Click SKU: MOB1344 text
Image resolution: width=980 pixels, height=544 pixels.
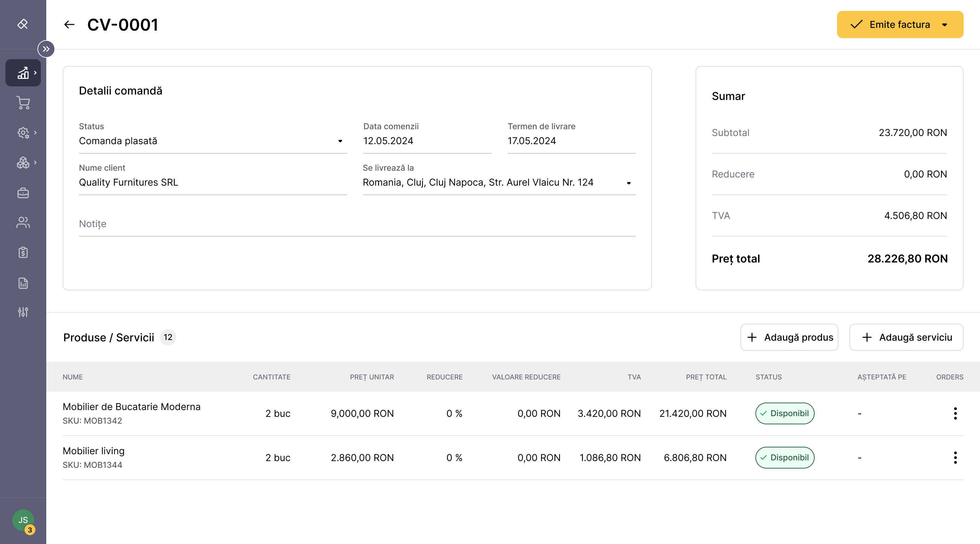click(x=93, y=465)
